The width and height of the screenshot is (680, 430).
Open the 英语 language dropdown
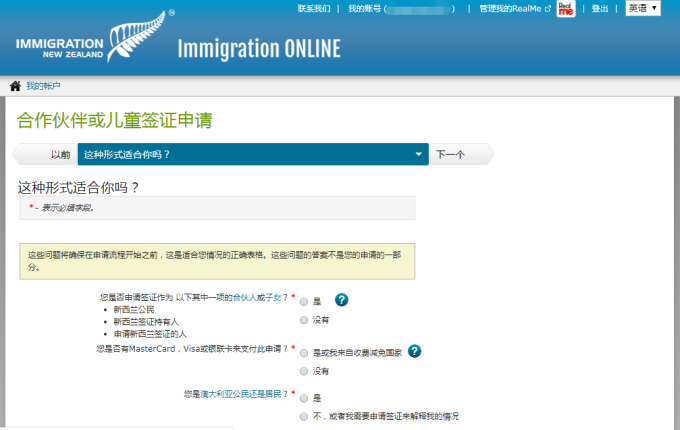(642, 8)
